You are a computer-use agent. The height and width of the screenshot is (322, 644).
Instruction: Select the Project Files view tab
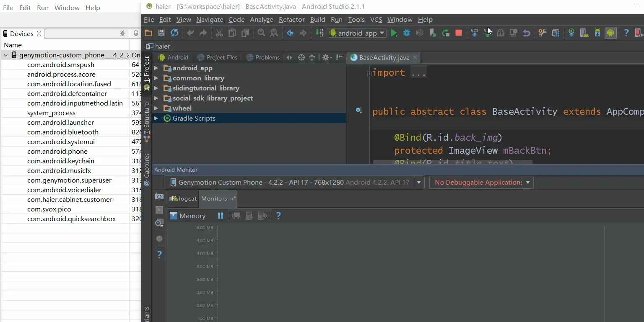click(x=218, y=58)
